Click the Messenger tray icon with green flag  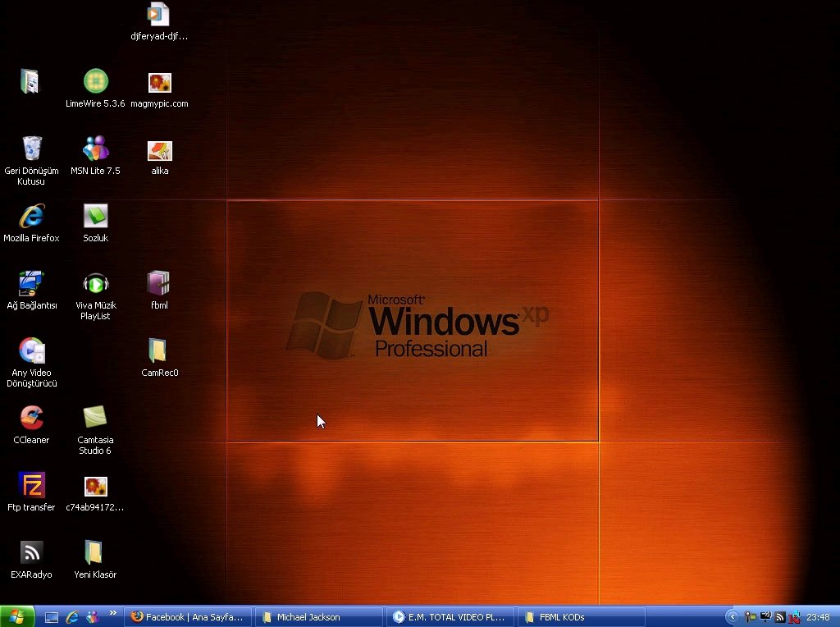[750, 617]
